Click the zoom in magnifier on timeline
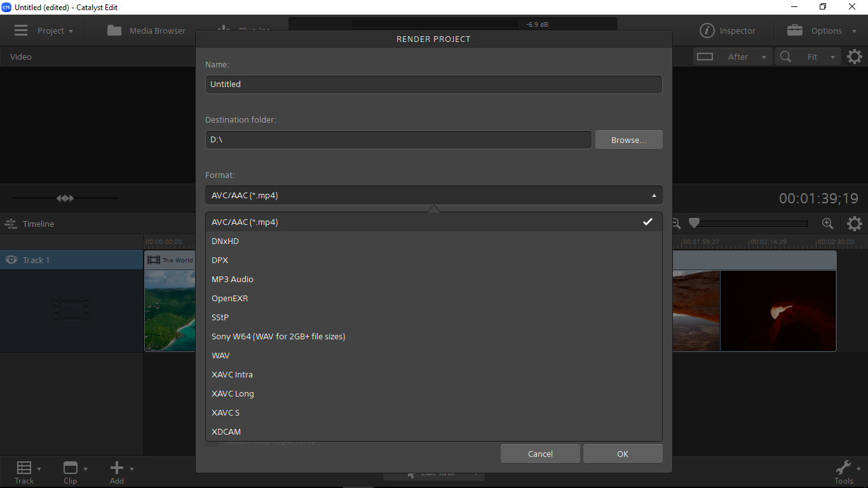The image size is (868, 488). (x=827, y=224)
